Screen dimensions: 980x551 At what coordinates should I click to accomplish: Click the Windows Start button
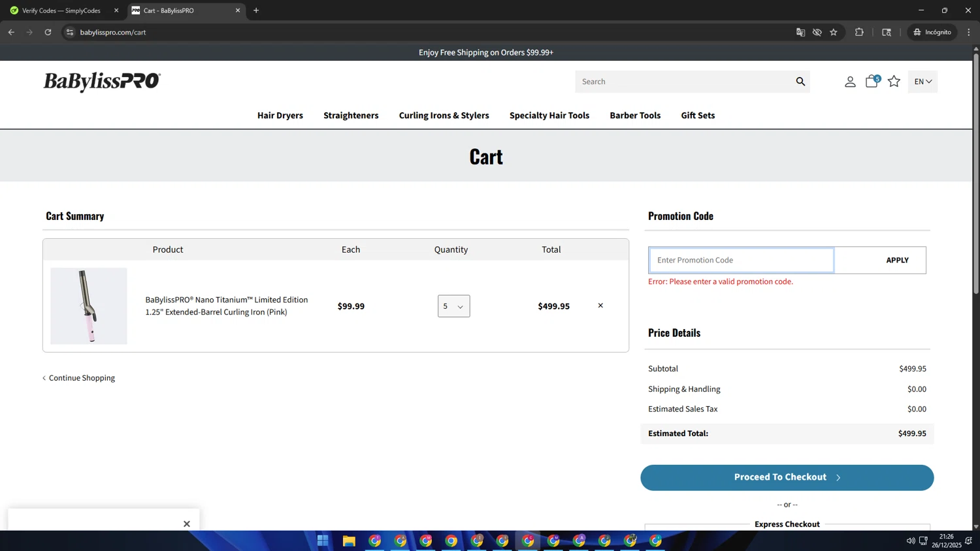(x=323, y=541)
